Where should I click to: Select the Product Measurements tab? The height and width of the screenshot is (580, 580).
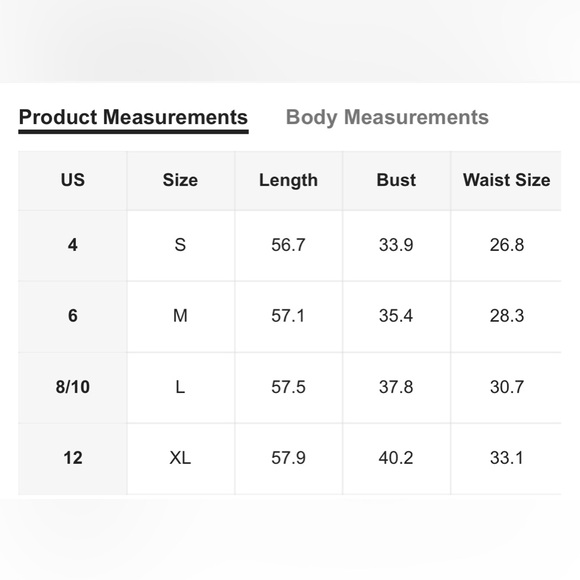[133, 117]
